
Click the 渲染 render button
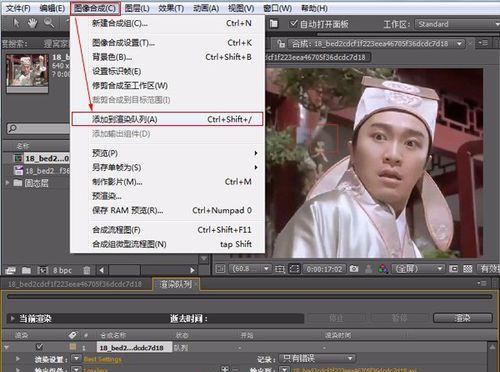(463, 318)
